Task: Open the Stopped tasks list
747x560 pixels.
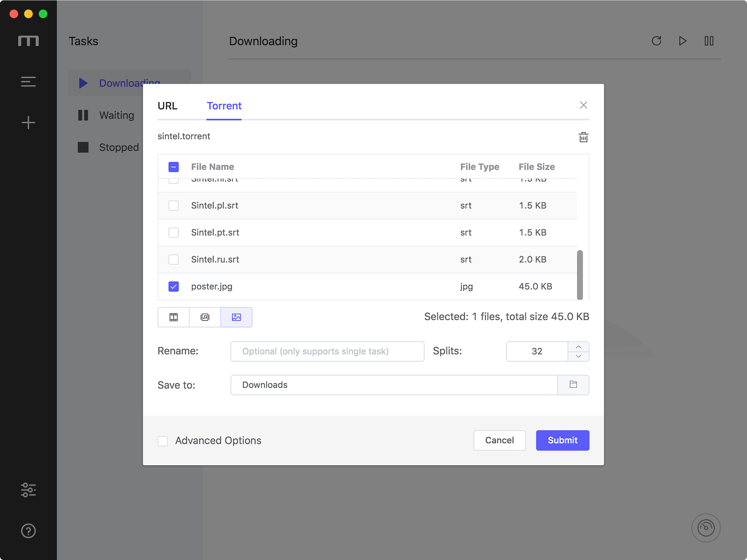Action: [119, 147]
